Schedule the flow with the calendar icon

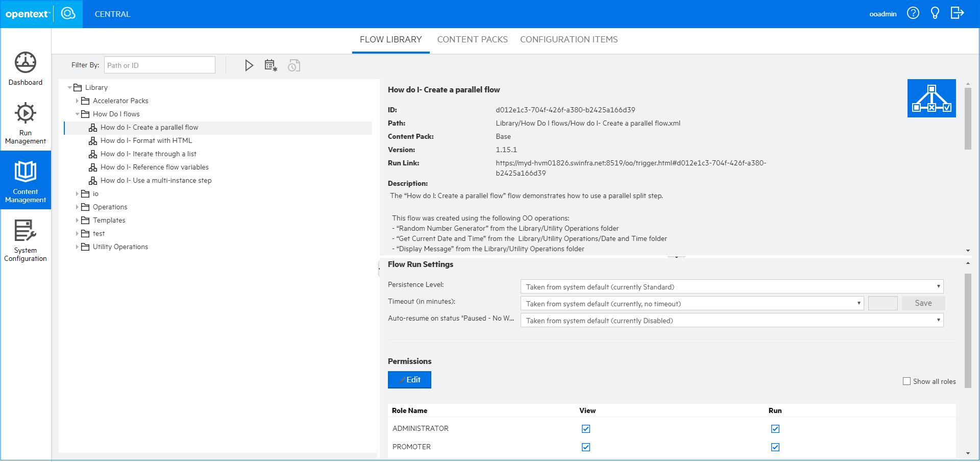(x=271, y=65)
